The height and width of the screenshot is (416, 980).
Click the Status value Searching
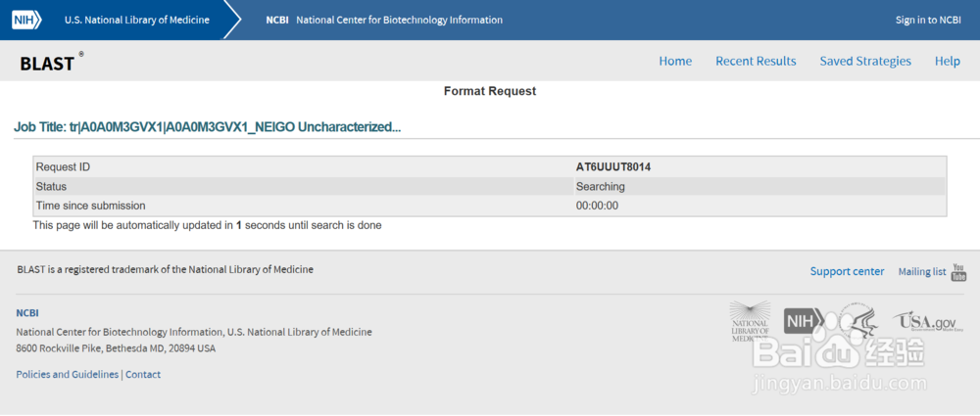(x=600, y=186)
